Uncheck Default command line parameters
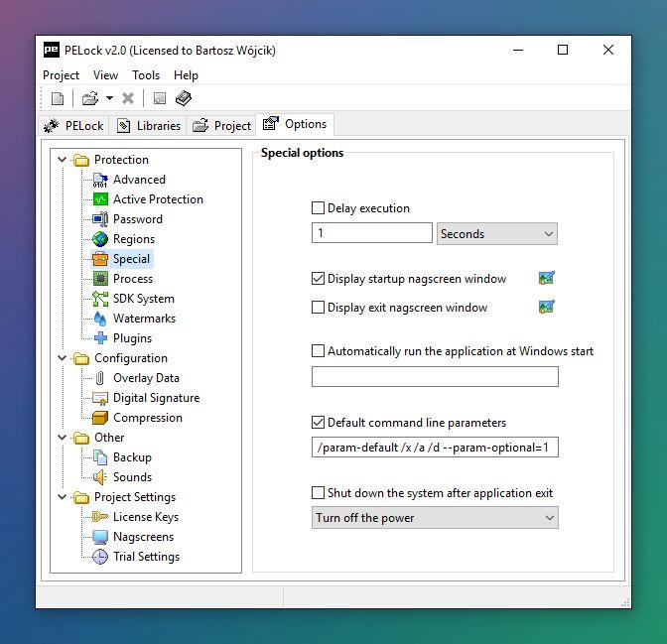 point(318,423)
